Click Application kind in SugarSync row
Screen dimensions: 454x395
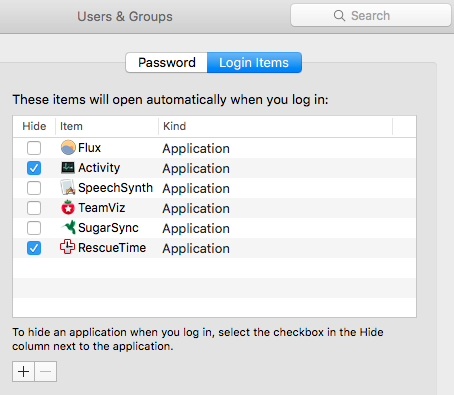pos(196,229)
